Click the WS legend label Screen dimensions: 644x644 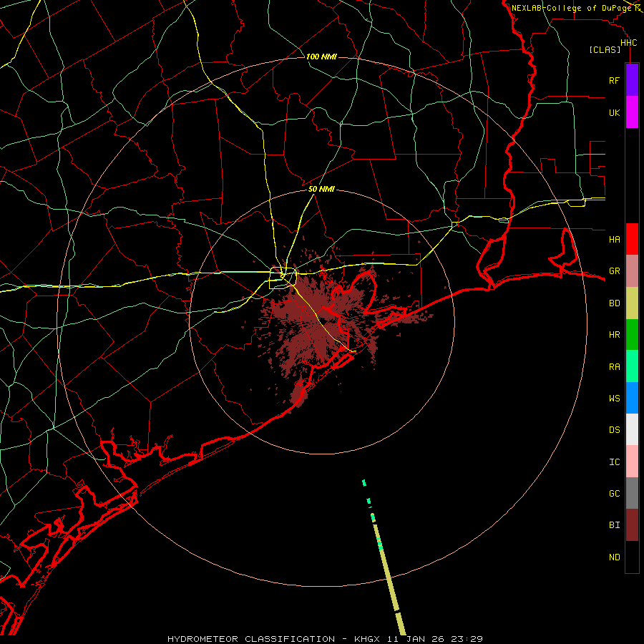point(614,398)
